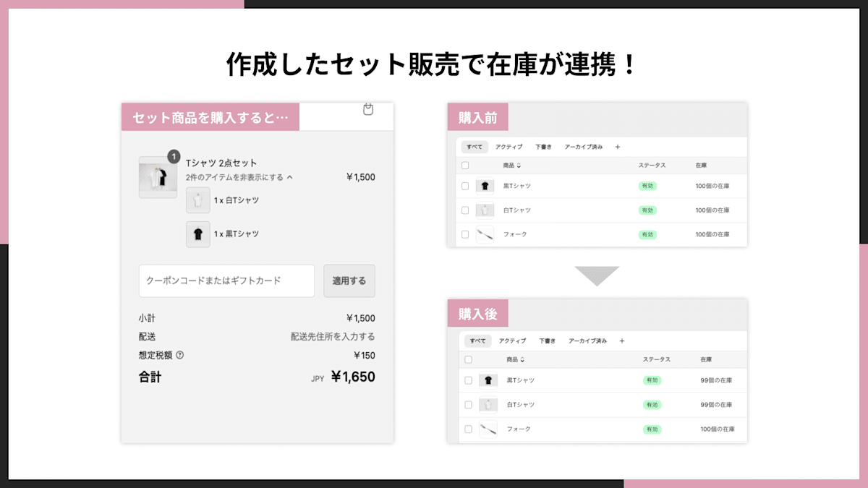Open フォーク product image in 購入後 table

488,429
